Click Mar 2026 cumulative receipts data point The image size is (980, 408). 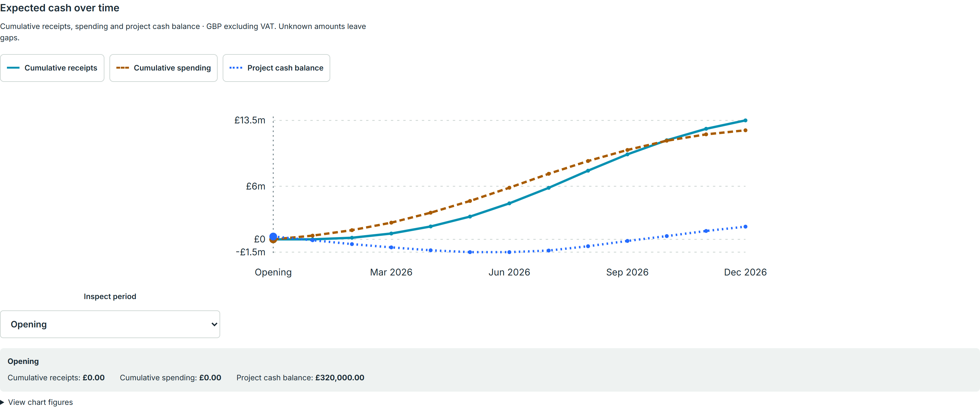coord(391,234)
